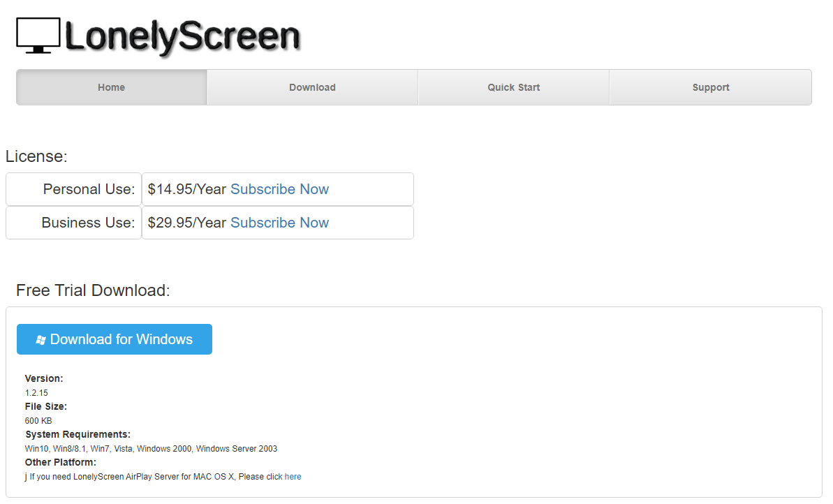This screenshot has height=504, width=833.
Task: Click the 'File Size:' label
Action: pos(45,406)
